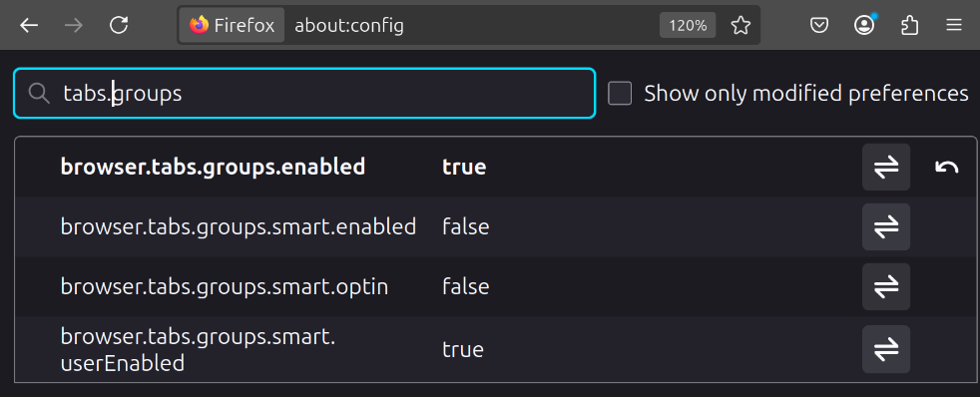980x397 pixels.
Task: Click the preference search field
Action: [304, 94]
